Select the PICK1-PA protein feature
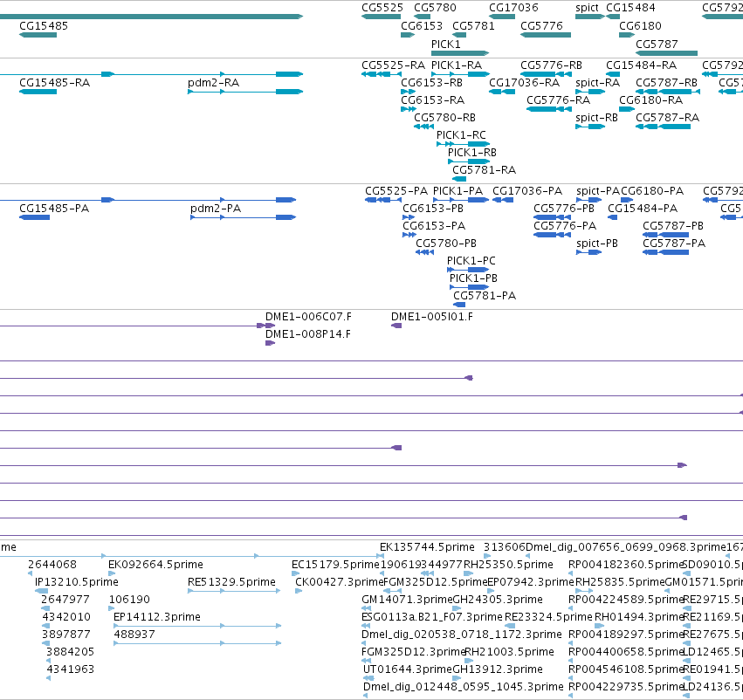The height and width of the screenshot is (700, 743). pos(461,200)
